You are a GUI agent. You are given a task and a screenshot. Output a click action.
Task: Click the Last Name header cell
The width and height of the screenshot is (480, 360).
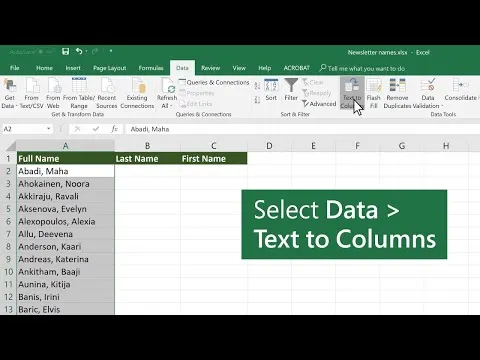[147, 158]
